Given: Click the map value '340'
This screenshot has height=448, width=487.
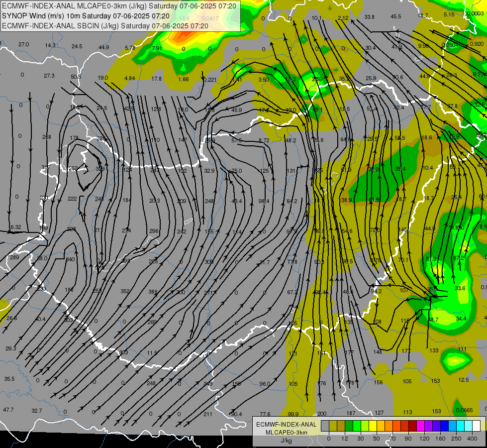Looking at the screenshot, I should click(x=70, y=259).
